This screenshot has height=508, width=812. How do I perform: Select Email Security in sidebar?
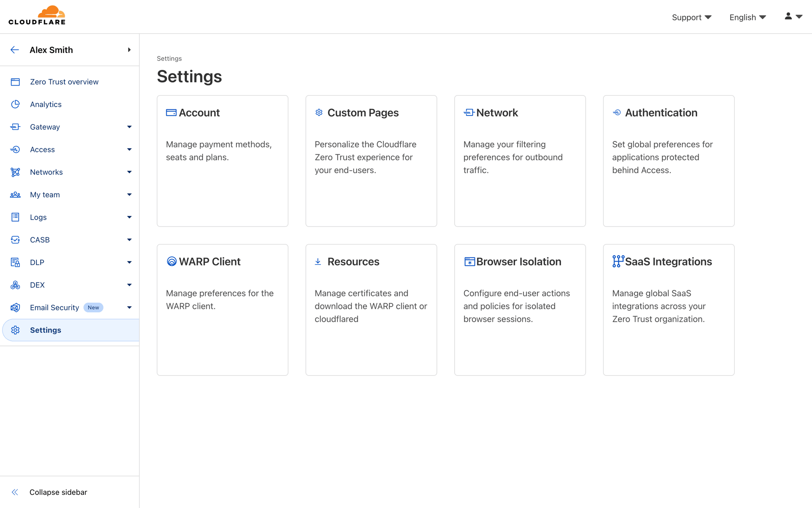tap(55, 307)
